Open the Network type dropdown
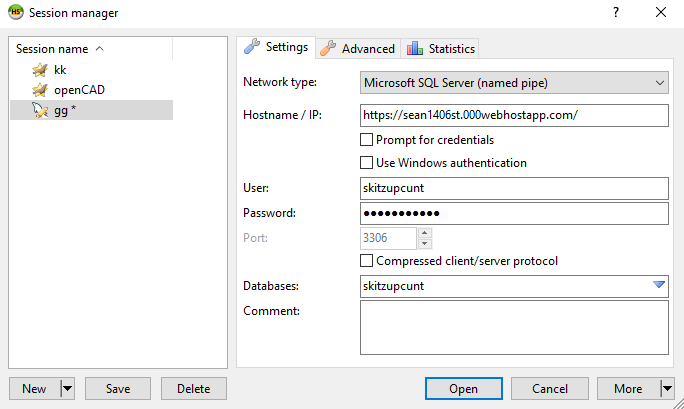 pos(514,83)
